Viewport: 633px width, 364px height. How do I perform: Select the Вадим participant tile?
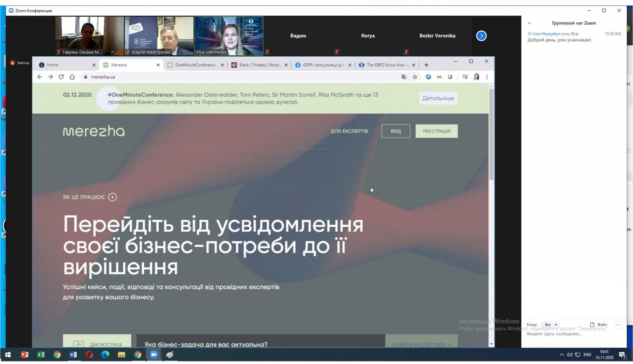[298, 36]
